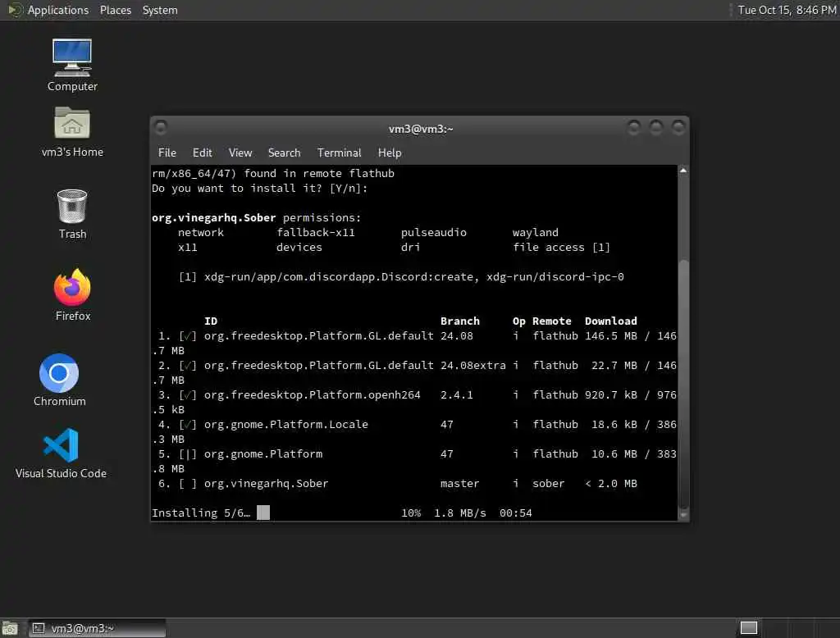Open the terminal Search menu
The height and width of the screenshot is (638, 840).
coord(284,153)
